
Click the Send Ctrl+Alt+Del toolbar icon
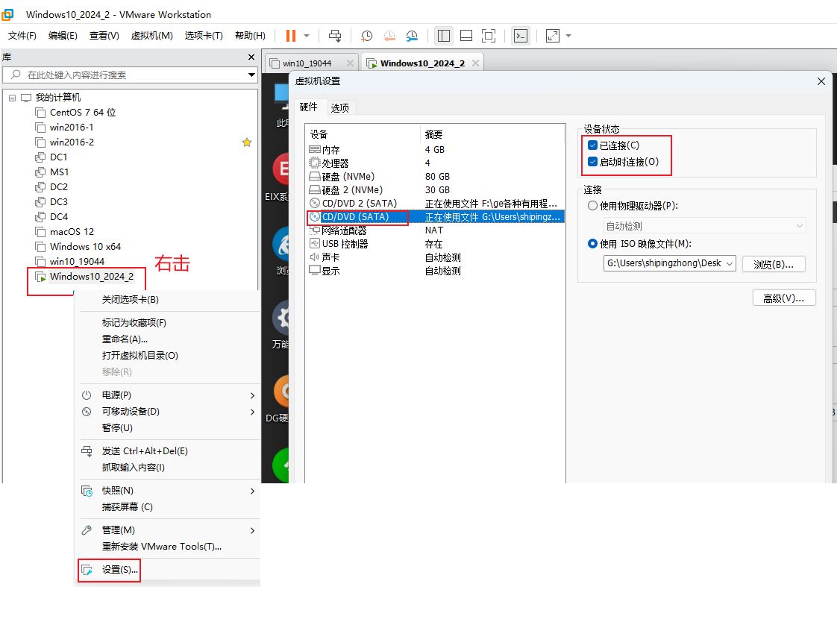(x=335, y=36)
